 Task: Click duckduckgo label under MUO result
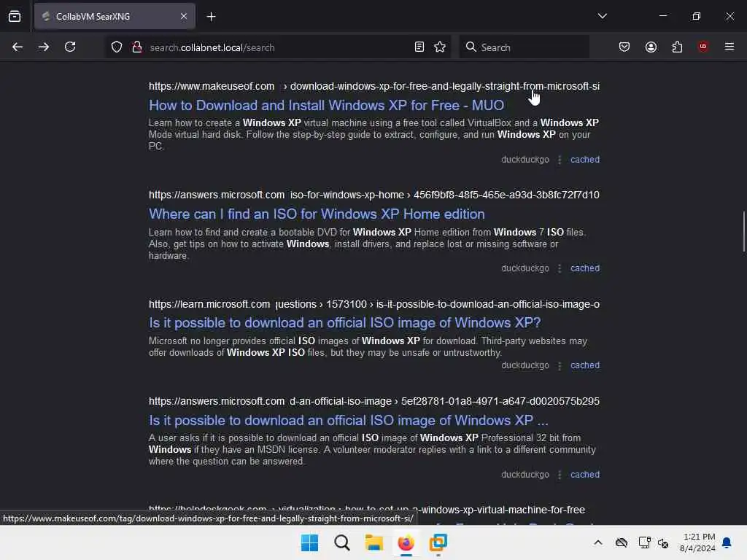525,160
